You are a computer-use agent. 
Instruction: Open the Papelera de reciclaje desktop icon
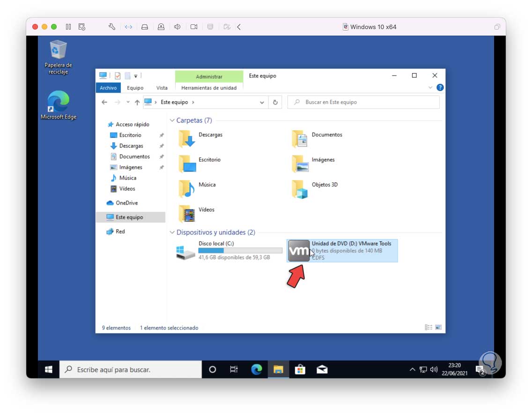click(x=58, y=57)
